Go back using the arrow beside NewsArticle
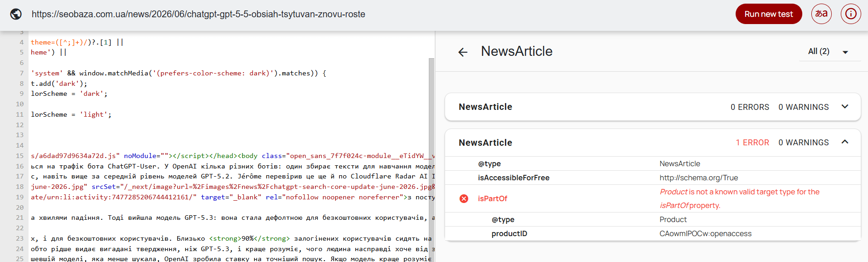868x262 pixels. pos(463,52)
